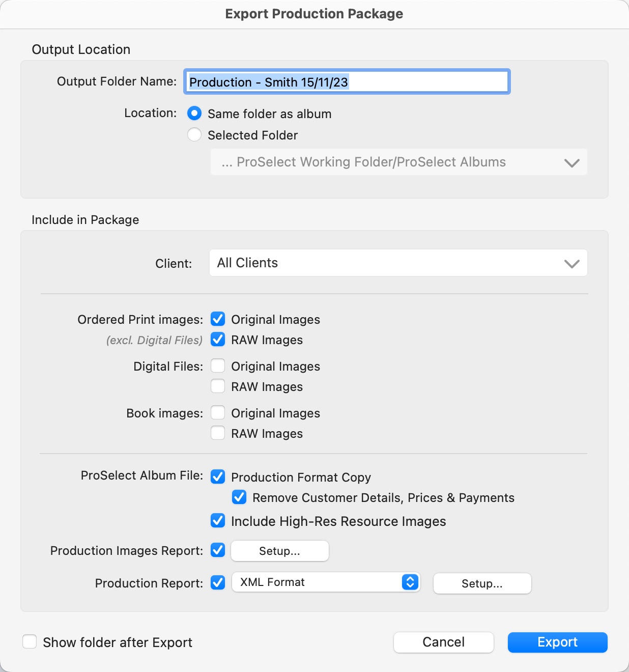Check Original Images for Book images
This screenshot has width=629, height=672.
pyautogui.click(x=218, y=413)
